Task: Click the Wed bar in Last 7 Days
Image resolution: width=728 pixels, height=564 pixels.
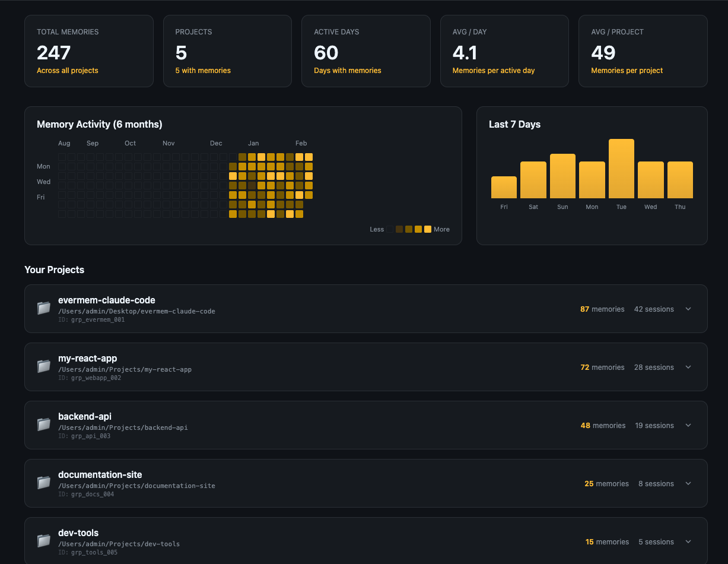Action: click(651, 180)
